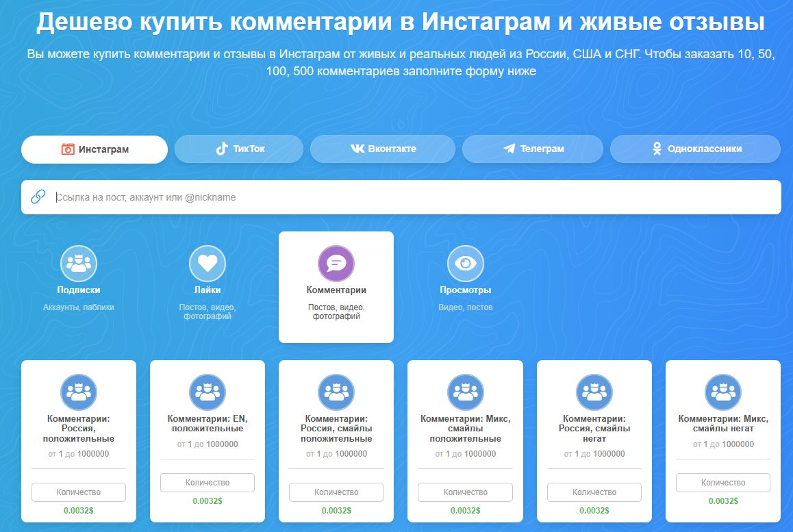Click title 'Комментарии: Микс, смайлы положительные'
This screenshot has height=532, width=793.
[x=465, y=429]
